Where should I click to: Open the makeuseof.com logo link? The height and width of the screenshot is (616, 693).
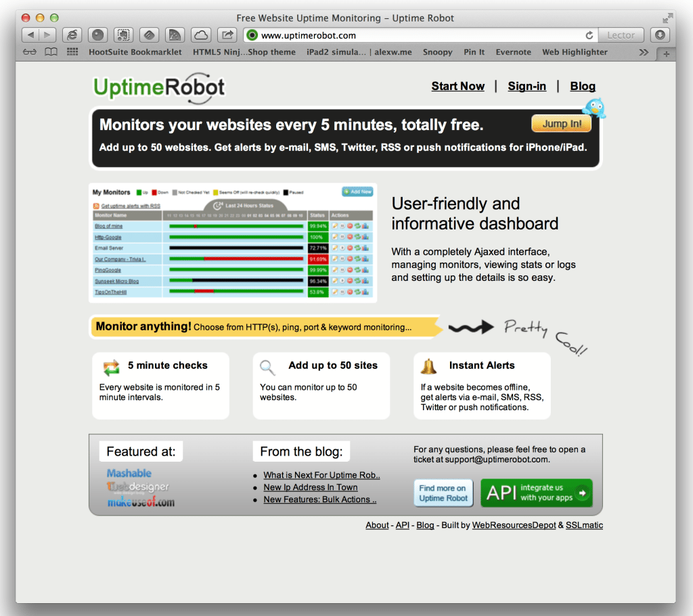(x=141, y=502)
